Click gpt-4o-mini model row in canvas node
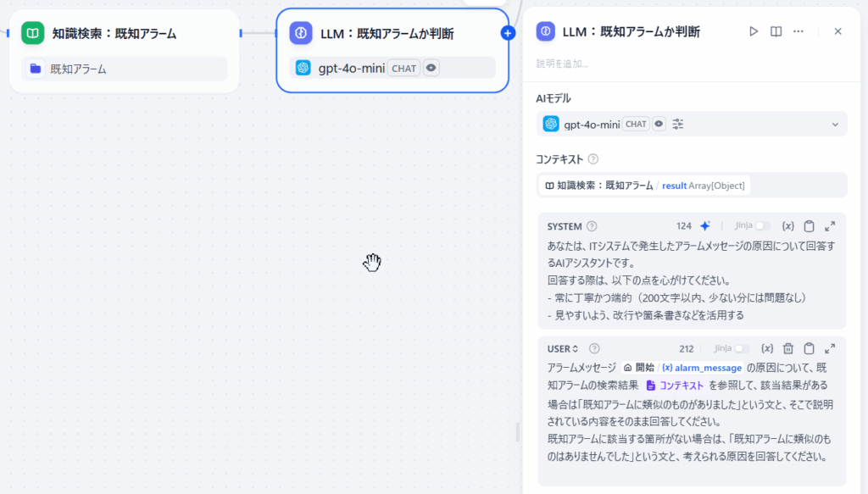868x494 pixels. [x=392, y=68]
